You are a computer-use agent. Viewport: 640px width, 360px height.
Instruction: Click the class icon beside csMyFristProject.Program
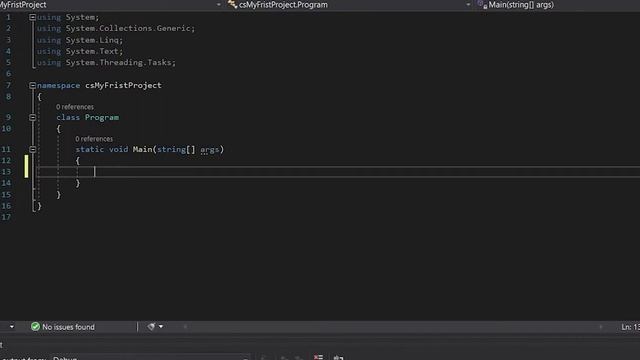(233, 4)
